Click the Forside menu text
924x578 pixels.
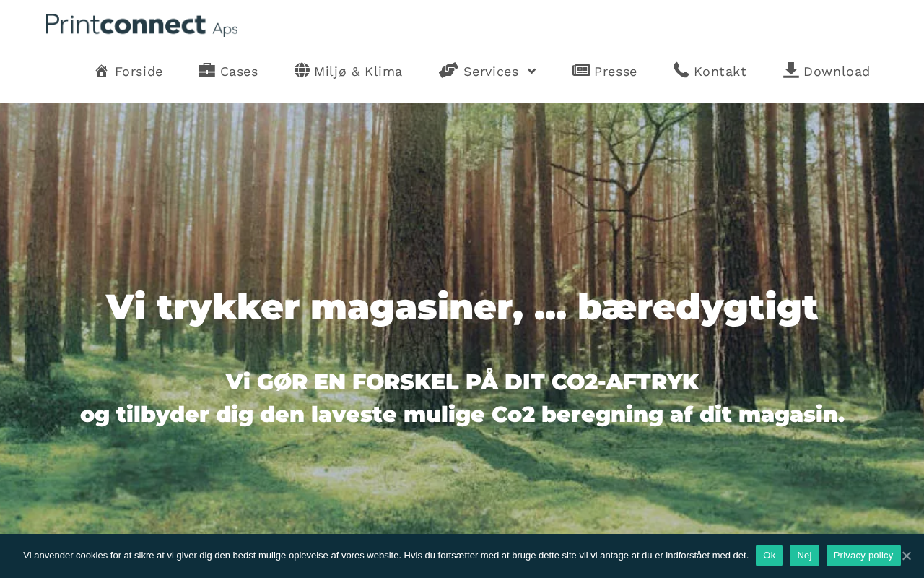139,72
